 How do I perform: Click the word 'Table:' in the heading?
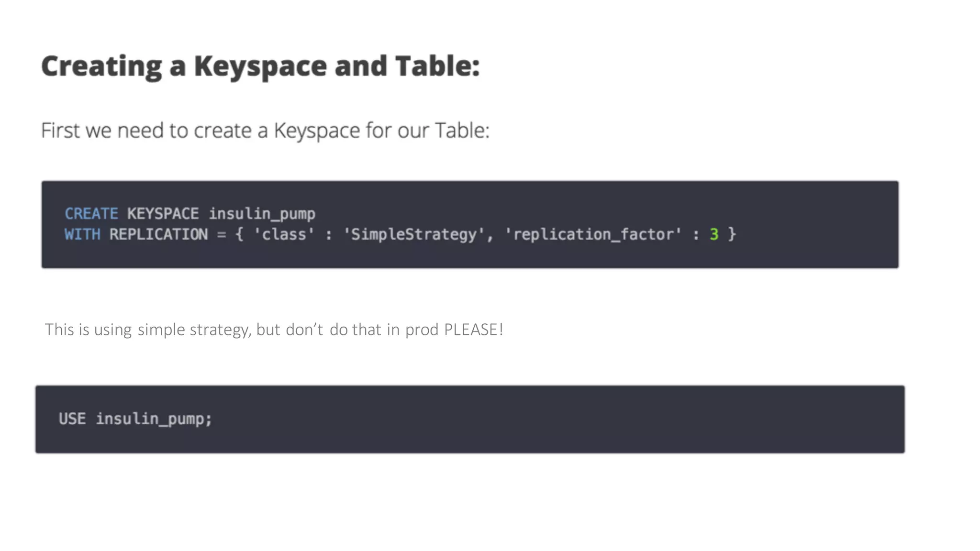click(x=437, y=66)
